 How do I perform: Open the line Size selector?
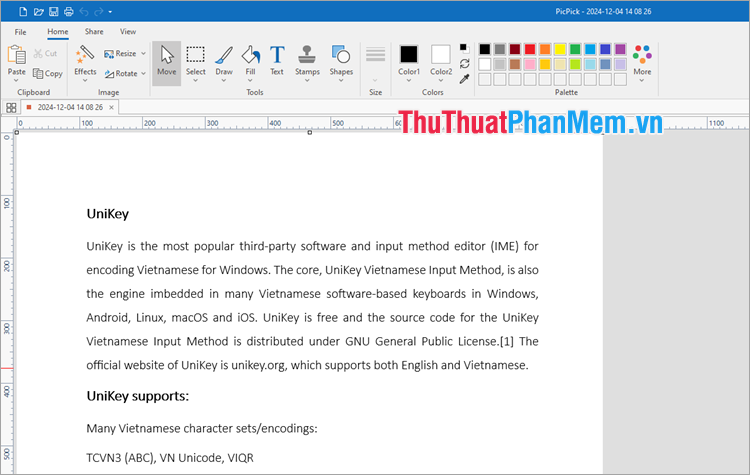[375, 64]
